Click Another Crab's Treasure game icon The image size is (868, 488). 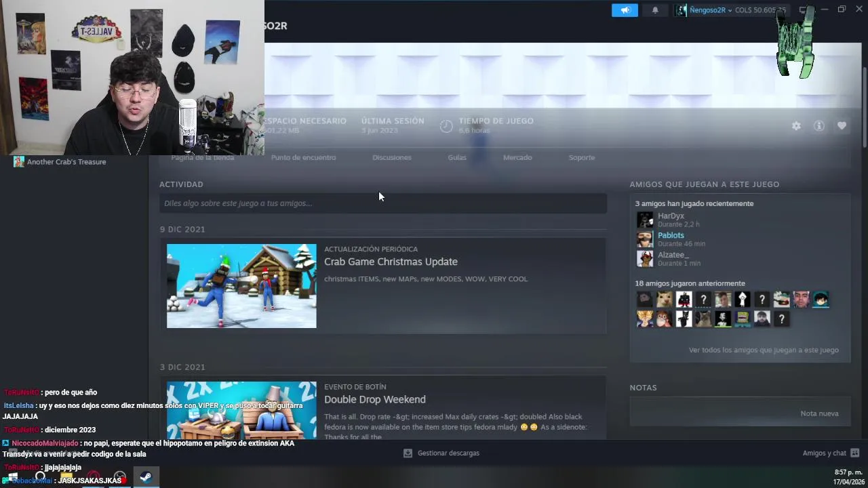19,162
